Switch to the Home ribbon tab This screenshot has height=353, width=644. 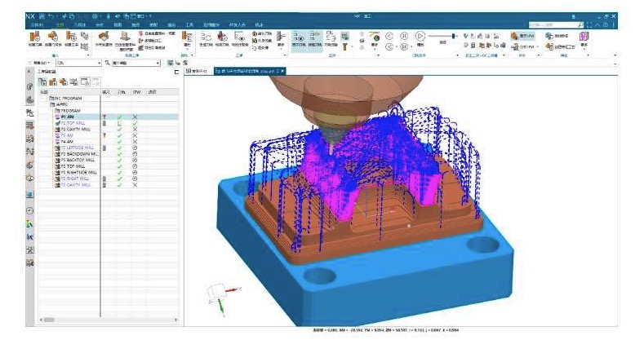60,25
